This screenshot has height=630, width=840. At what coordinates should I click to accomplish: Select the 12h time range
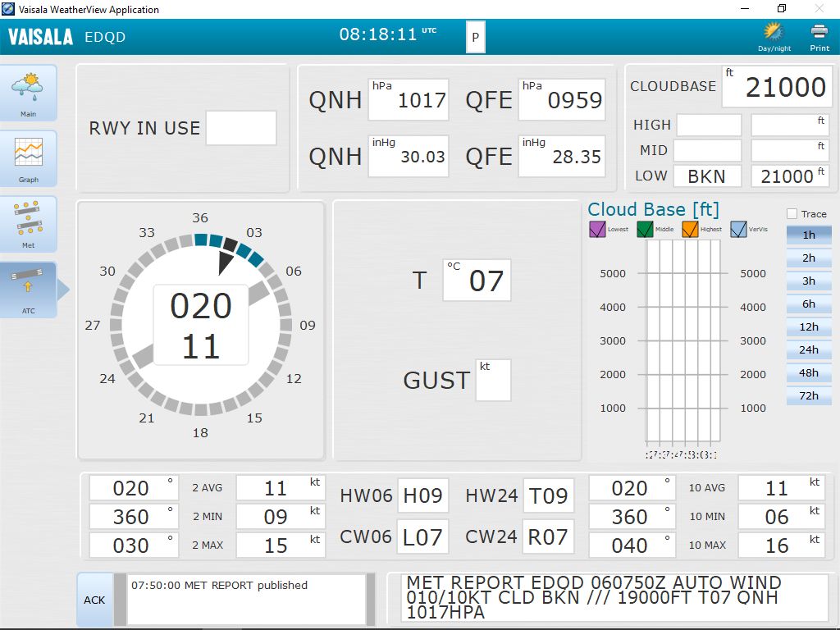[809, 326]
